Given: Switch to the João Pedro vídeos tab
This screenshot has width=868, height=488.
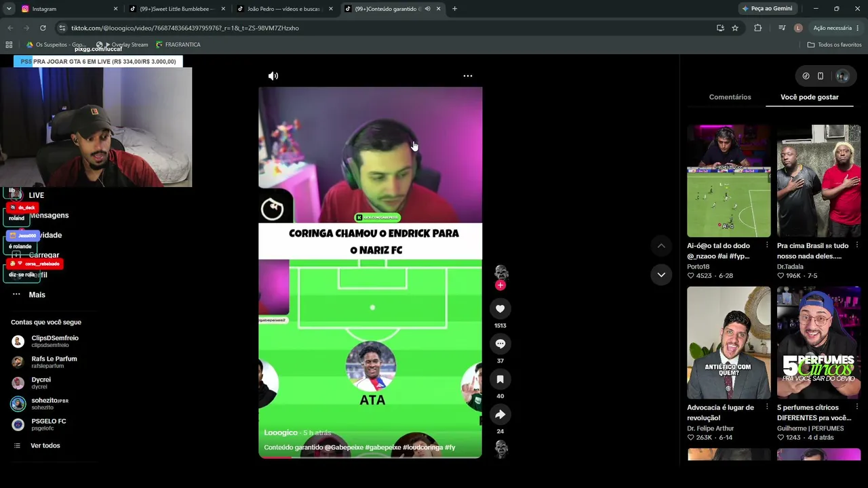Looking at the screenshot, I should [284, 9].
